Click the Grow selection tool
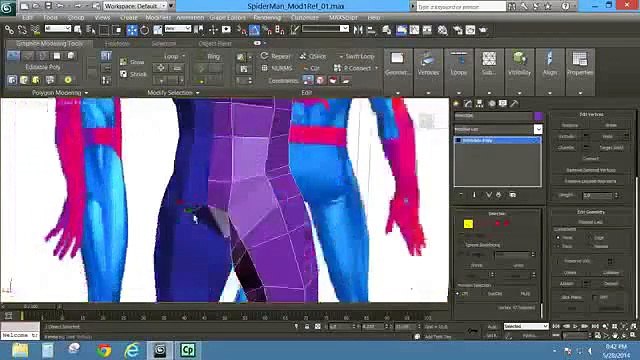Image resolution: width=640 pixels, height=360 pixels. [133, 62]
